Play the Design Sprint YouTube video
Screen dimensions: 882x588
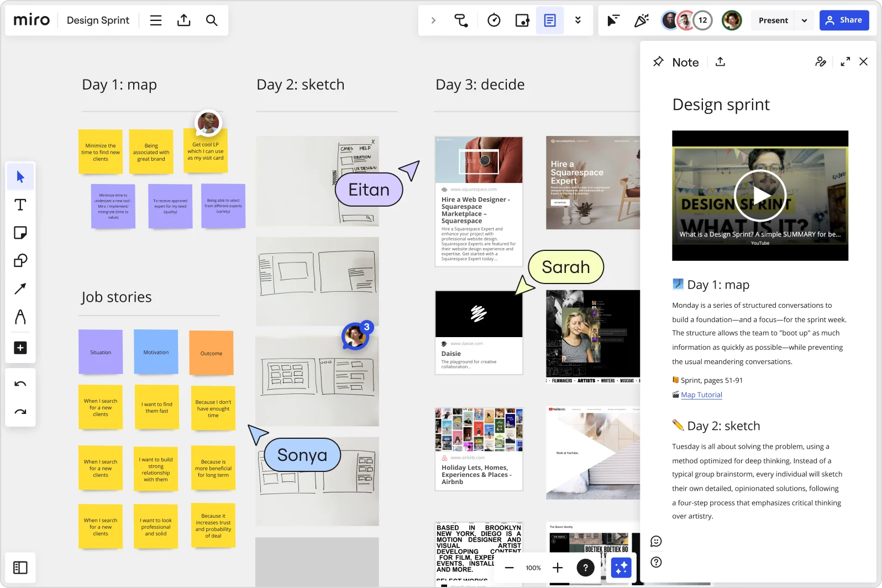[760, 196]
